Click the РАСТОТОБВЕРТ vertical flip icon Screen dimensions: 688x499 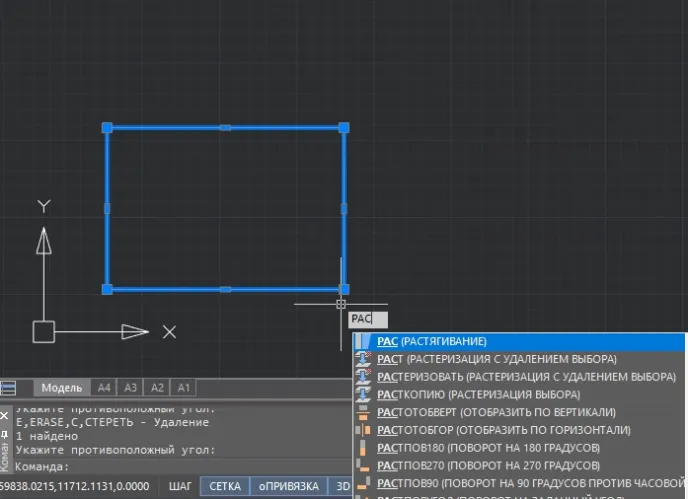tap(364, 412)
